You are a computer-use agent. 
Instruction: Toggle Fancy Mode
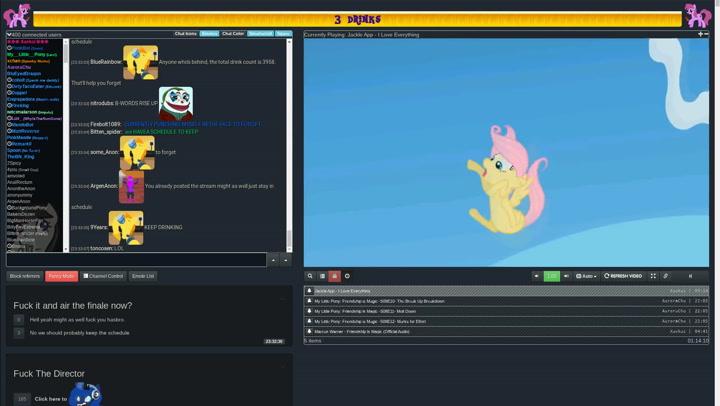point(61,276)
